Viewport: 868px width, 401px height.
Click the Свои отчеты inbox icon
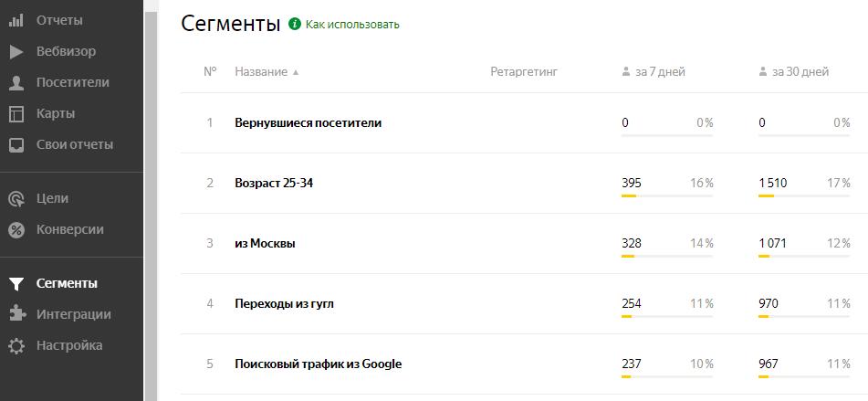(x=16, y=145)
